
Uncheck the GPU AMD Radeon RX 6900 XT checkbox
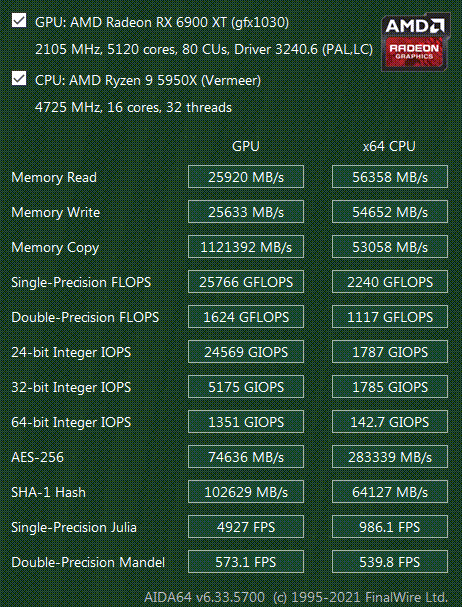[x=19, y=20]
